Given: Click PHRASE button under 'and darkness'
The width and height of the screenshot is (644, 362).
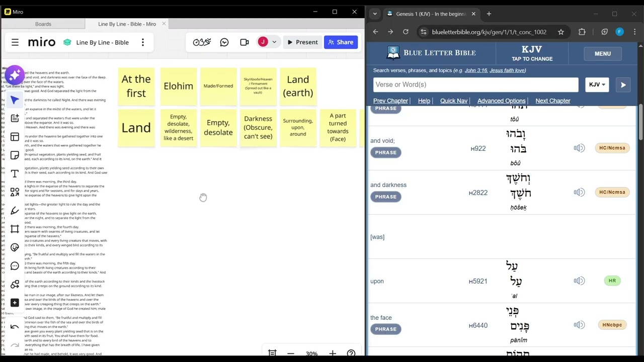Looking at the screenshot, I should click(x=385, y=197).
